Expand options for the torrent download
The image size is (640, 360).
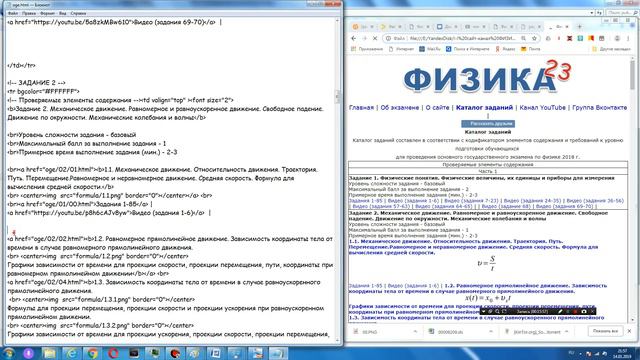(x=567, y=332)
